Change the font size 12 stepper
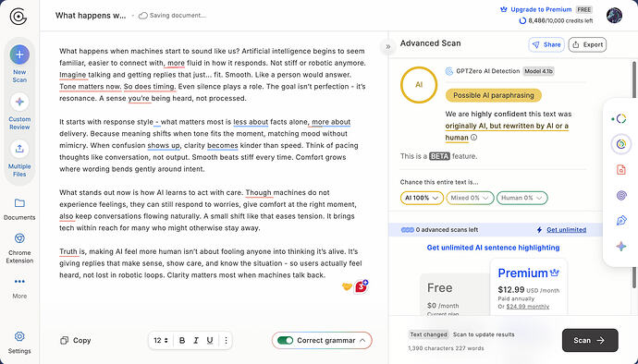This screenshot has height=364, width=638. 161,340
